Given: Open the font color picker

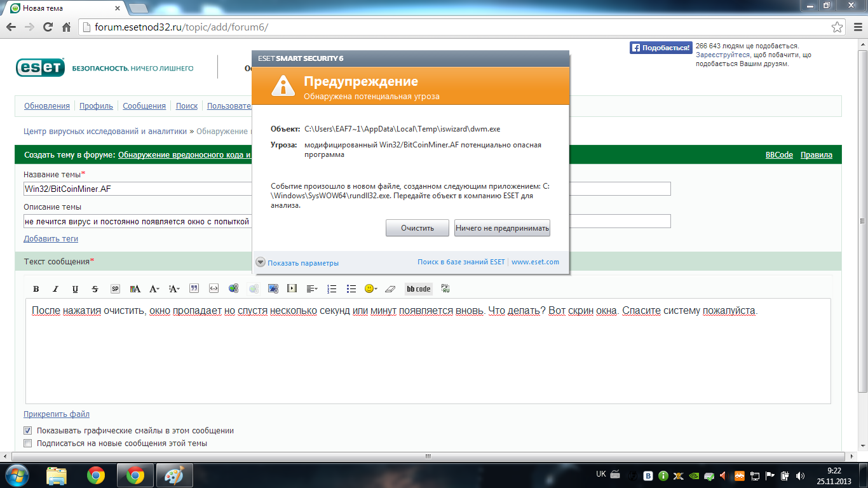Looking at the screenshot, I should click(135, 288).
